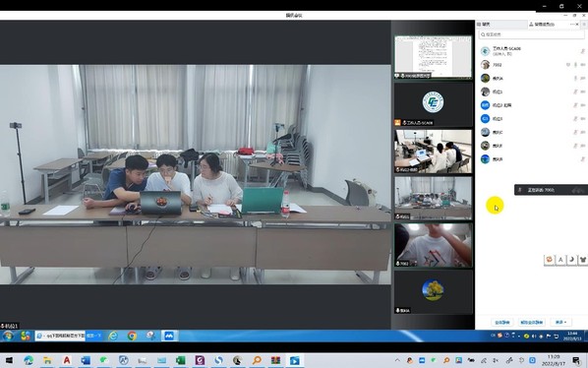Open Chrome in the inner taskbar
588x368 pixels.
(x=132, y=336)
